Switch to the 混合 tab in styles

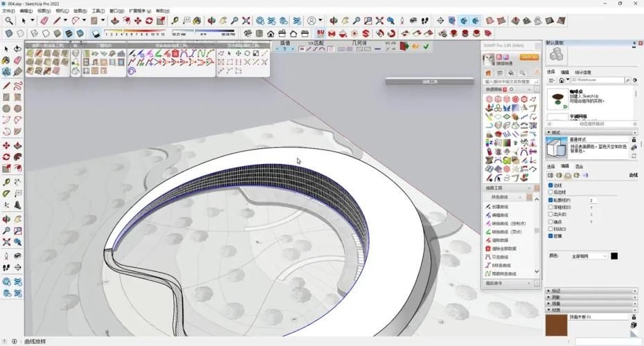[579, 167]
